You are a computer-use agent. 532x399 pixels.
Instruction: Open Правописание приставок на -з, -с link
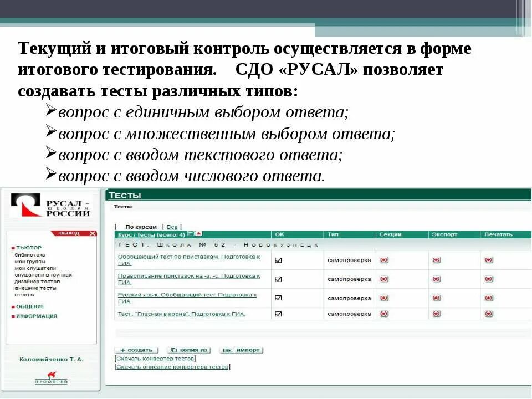tap(189, 279)
